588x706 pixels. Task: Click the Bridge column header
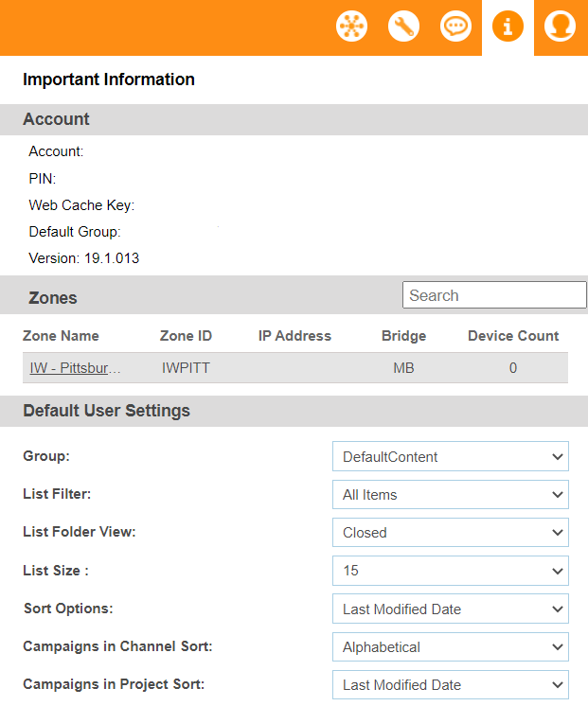(403, 336)
